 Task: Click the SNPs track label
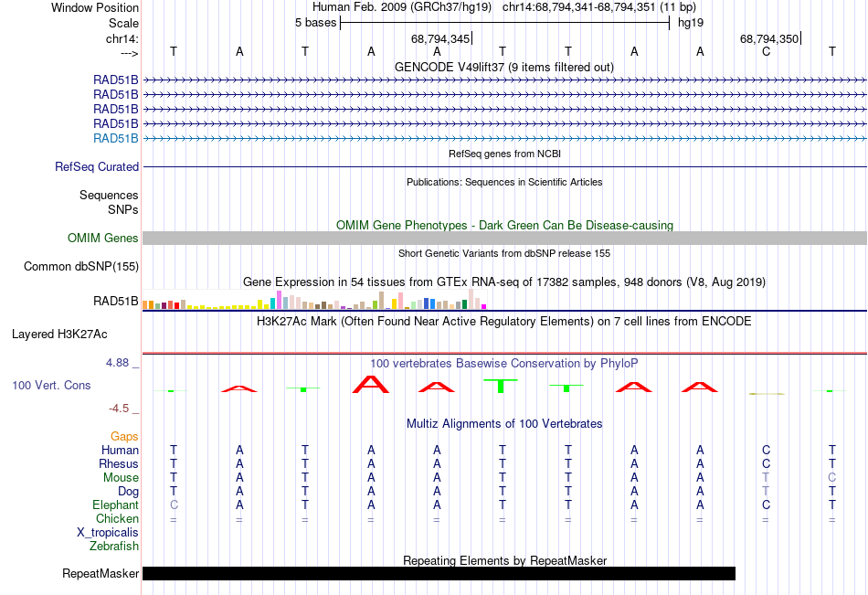click(123, 209)
